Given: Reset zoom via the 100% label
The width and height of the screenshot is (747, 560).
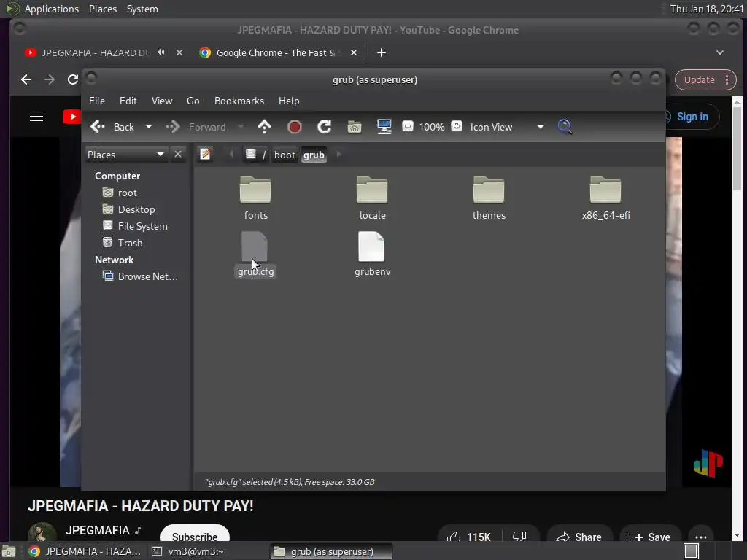Looking at the screenshot, I should (432, 127).
